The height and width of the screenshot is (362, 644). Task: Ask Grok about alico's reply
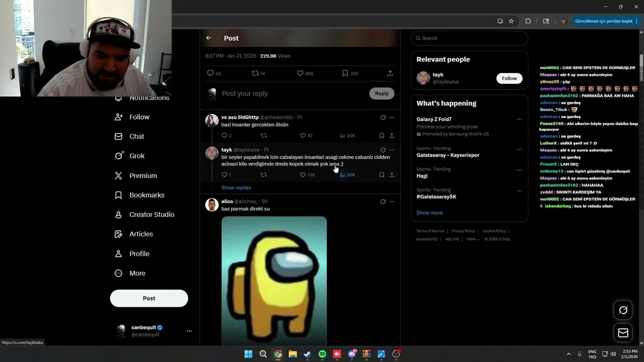(x=383, y=202)
